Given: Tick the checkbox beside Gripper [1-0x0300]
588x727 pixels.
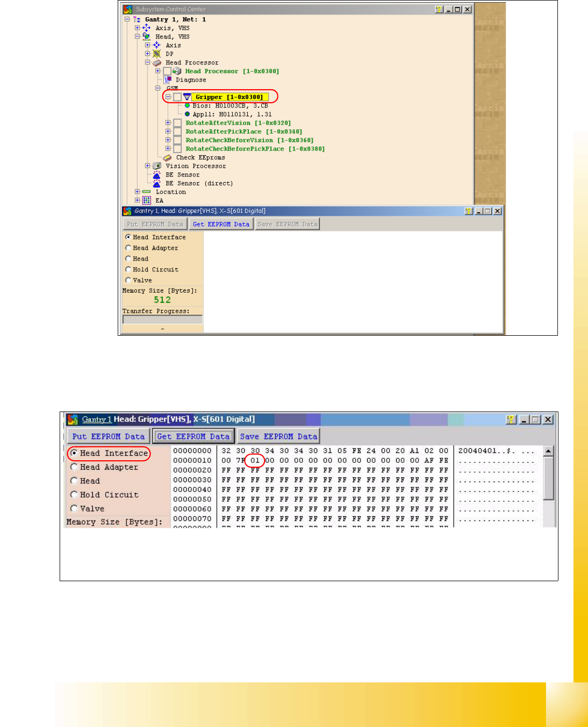Looking at the screenshot, I should (x=177, y=97).
